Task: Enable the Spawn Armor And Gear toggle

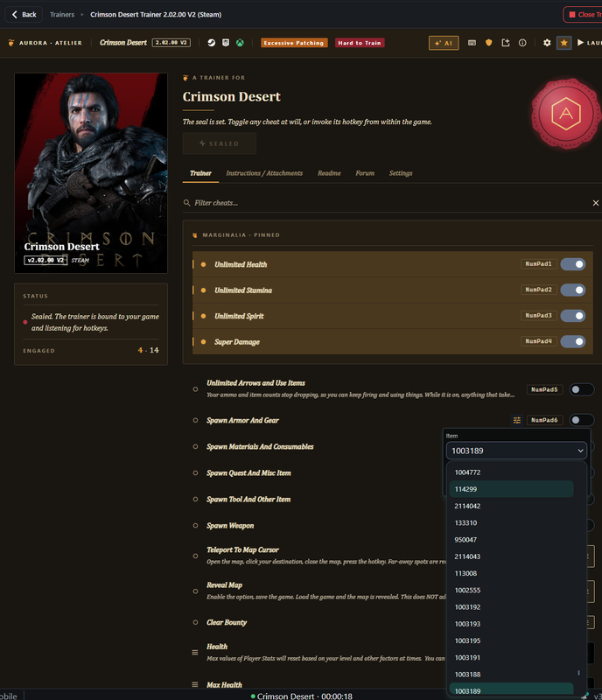Action: click(x=582, y=420)
